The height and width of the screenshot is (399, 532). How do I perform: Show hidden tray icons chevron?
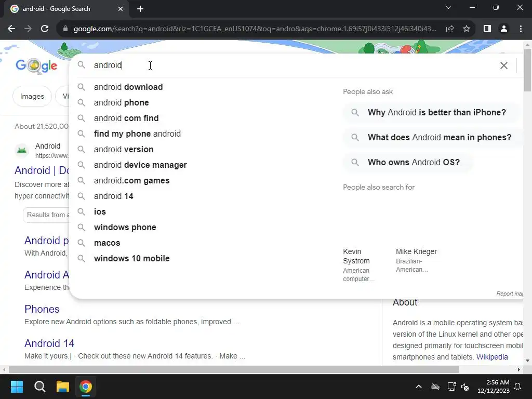pos(419,387)
